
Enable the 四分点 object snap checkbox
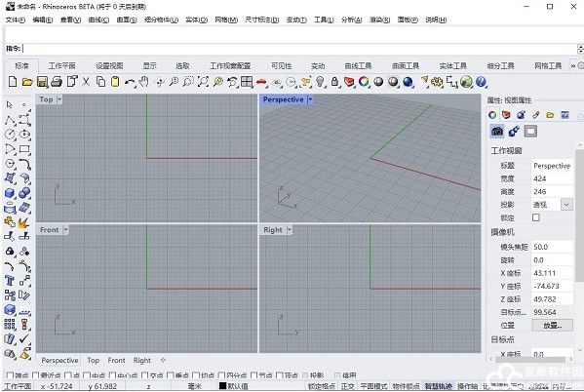[221, 375]
